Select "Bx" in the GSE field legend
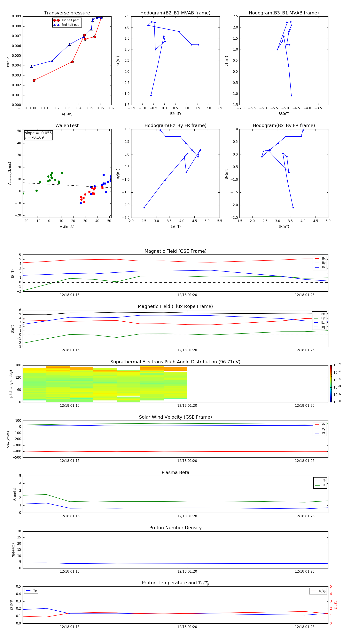 [320, 259]
